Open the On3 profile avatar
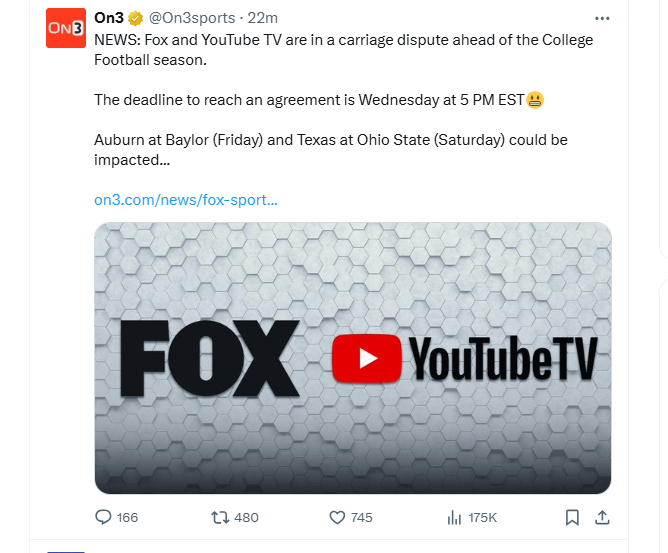The width and height of the screenshot is (668, 553). [66, 28]
